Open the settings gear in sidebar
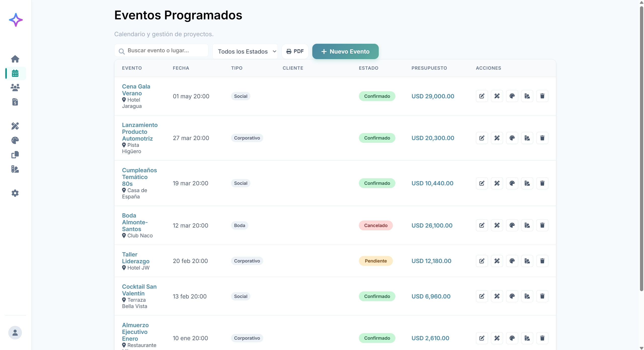 15,193
